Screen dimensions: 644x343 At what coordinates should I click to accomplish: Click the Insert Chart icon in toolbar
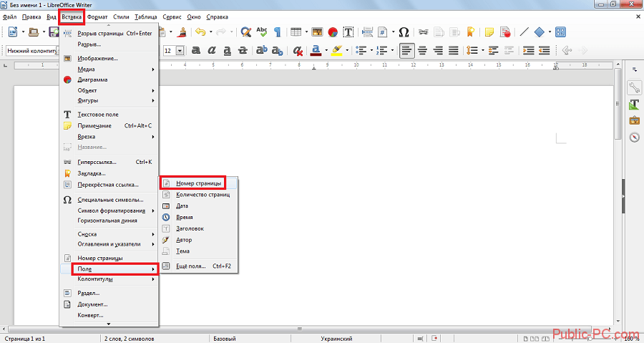[333, 32]
